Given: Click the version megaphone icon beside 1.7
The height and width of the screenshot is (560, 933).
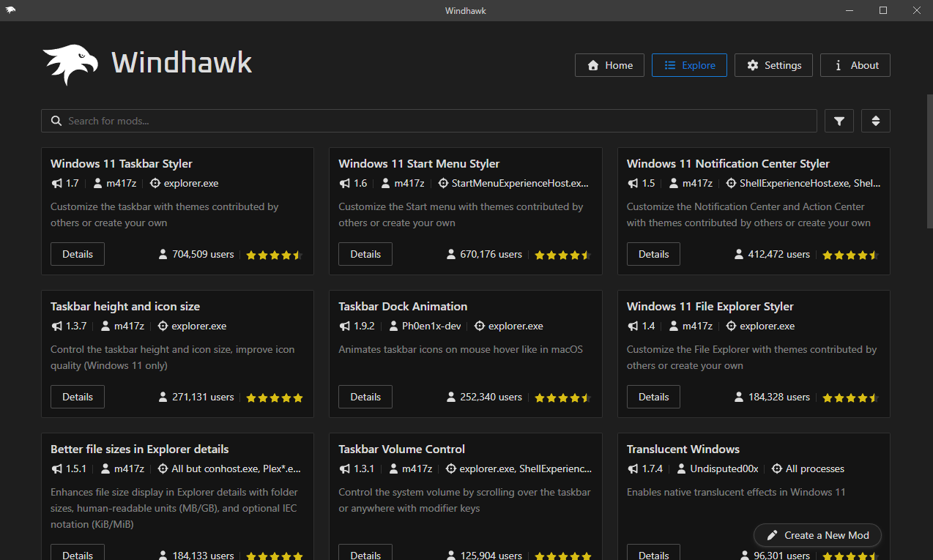Looking at the screenshot, I should pos(56,183).
